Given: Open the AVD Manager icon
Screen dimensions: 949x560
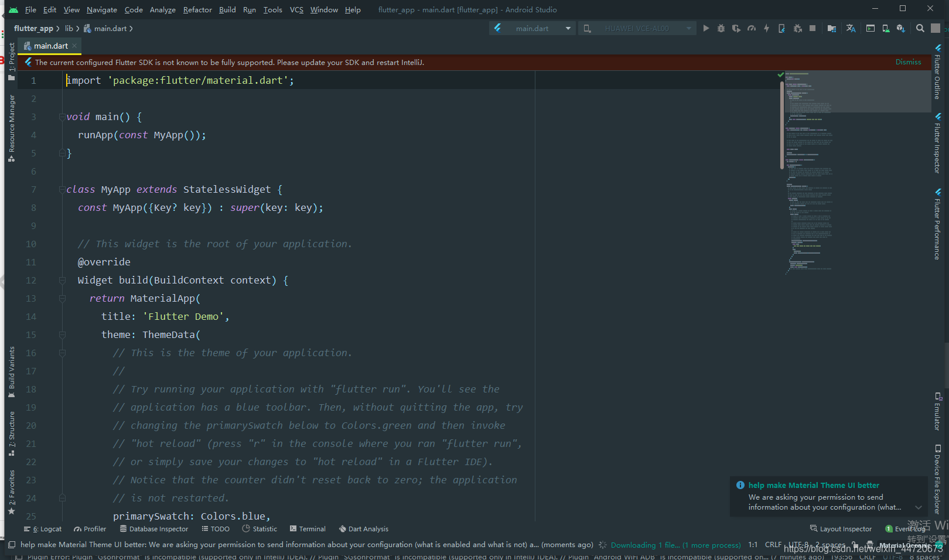Looking at the screenshot, I should [886, 28].
